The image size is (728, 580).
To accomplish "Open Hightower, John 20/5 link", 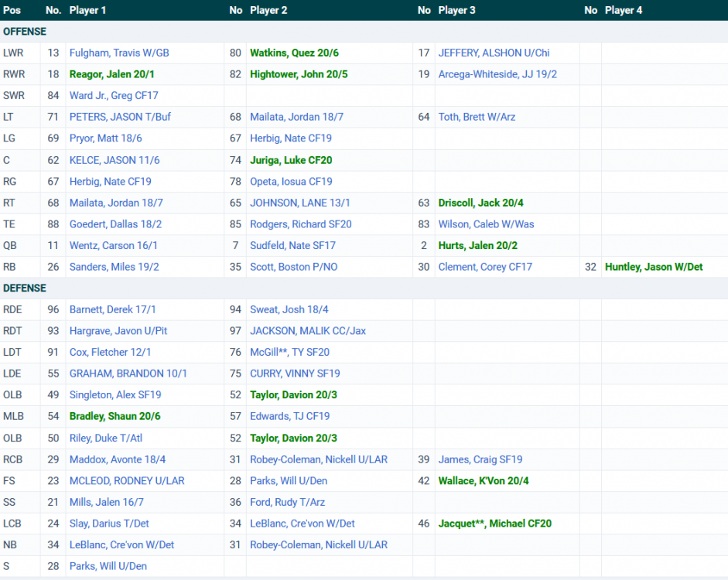I will click(299, 74).
